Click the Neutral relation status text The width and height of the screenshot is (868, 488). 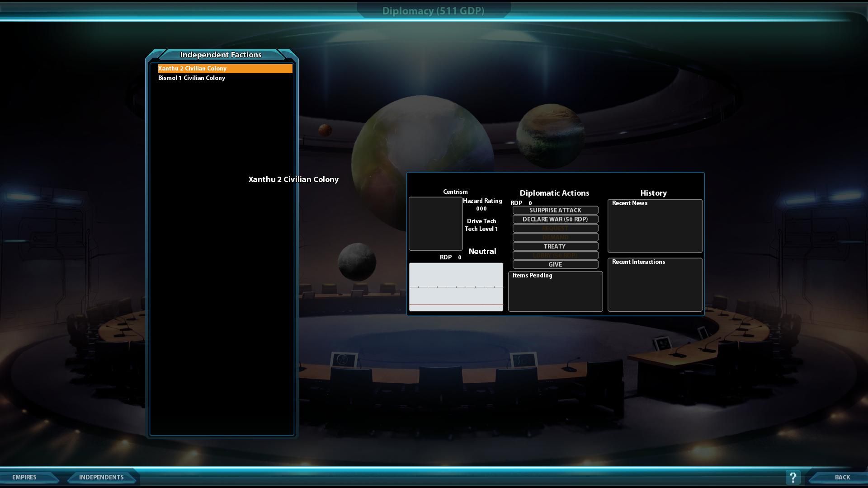coord(482,251)
